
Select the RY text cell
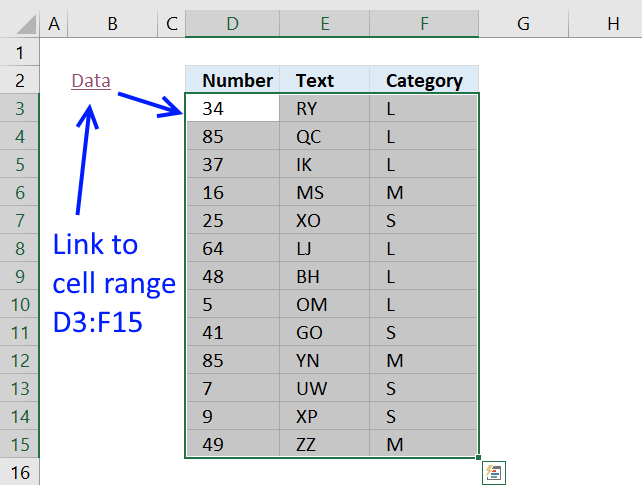(x=325, y=108)
